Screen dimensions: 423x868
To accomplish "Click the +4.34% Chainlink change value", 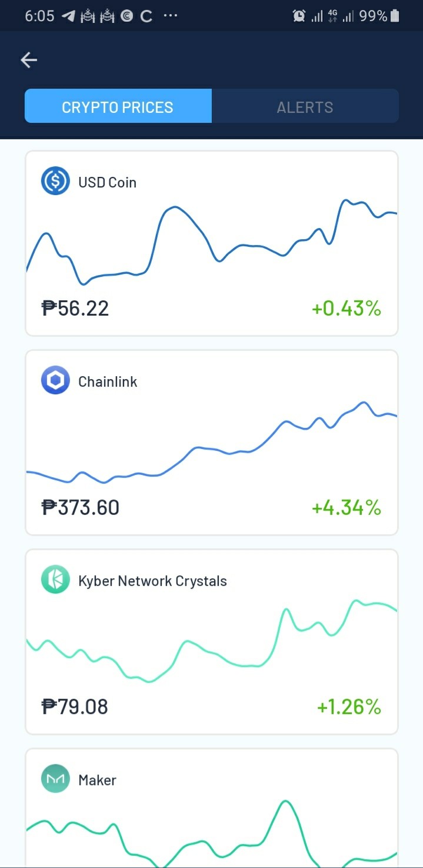I will point(347,507).
